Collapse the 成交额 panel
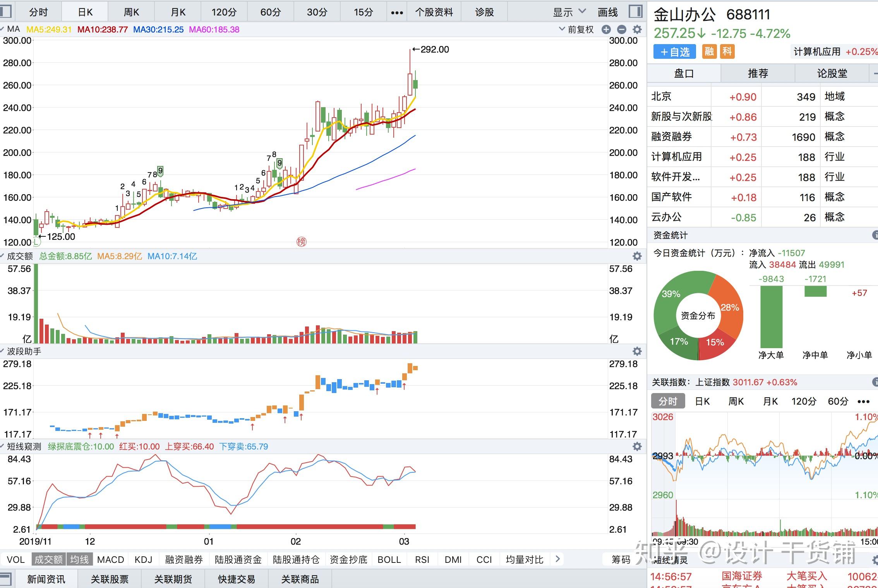878x588 pixels. click(x=2, y=256)
